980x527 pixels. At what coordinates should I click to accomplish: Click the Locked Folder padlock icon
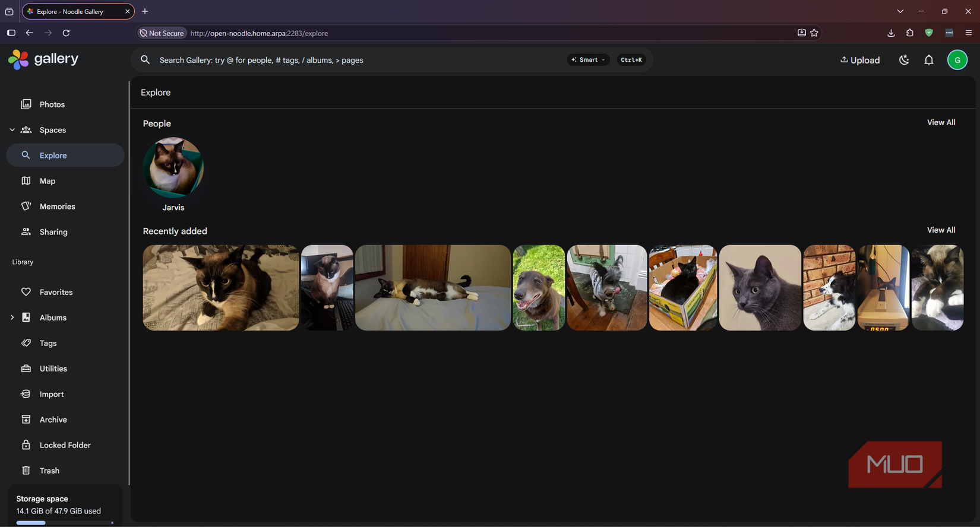(x=26, y=445)
